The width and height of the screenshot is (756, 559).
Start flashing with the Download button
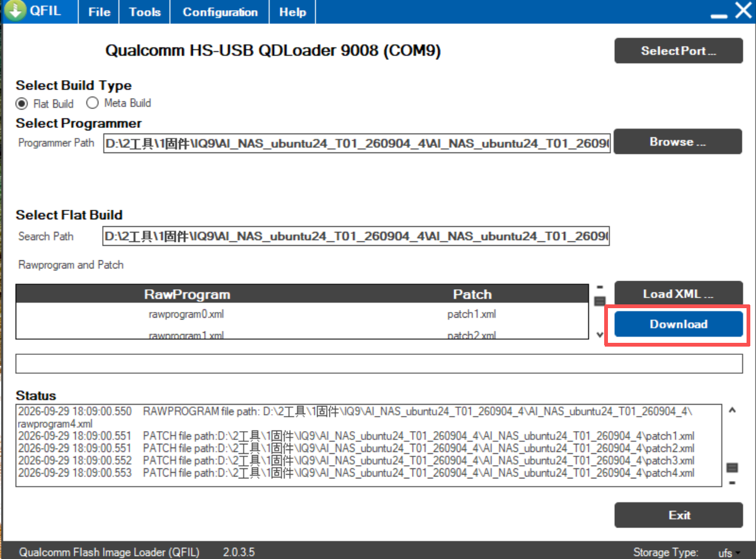coord(679,324)
